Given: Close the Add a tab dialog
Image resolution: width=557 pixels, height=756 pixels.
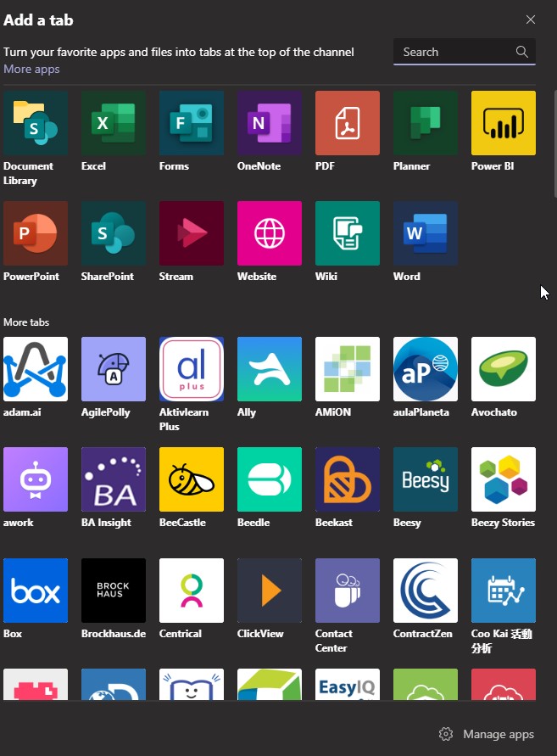Looking at the screenshot, I should (x=531, y=20).
